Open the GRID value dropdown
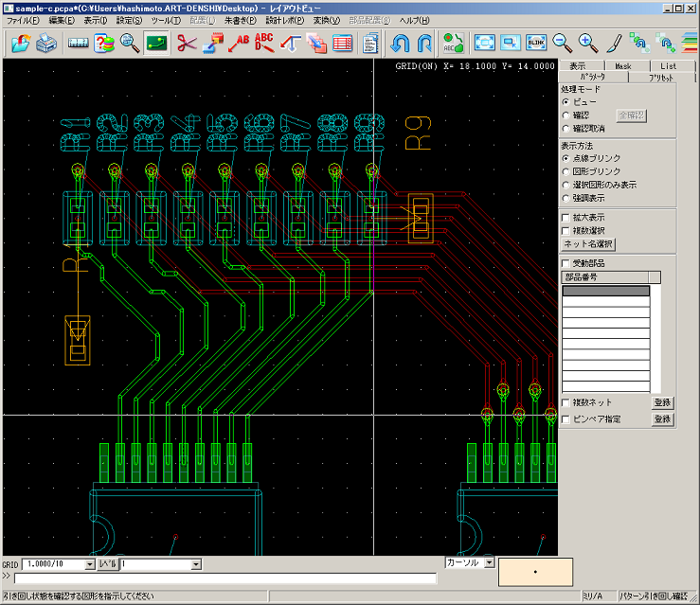 90,564
